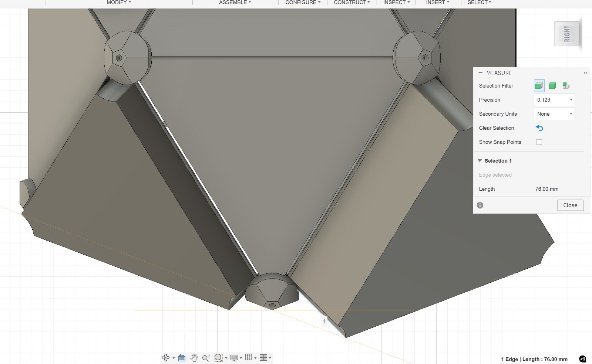The width and height of the screenshot is (592, 364).
Task: Select the Zoom magnifier tool
Action: (x=206, y=357)
